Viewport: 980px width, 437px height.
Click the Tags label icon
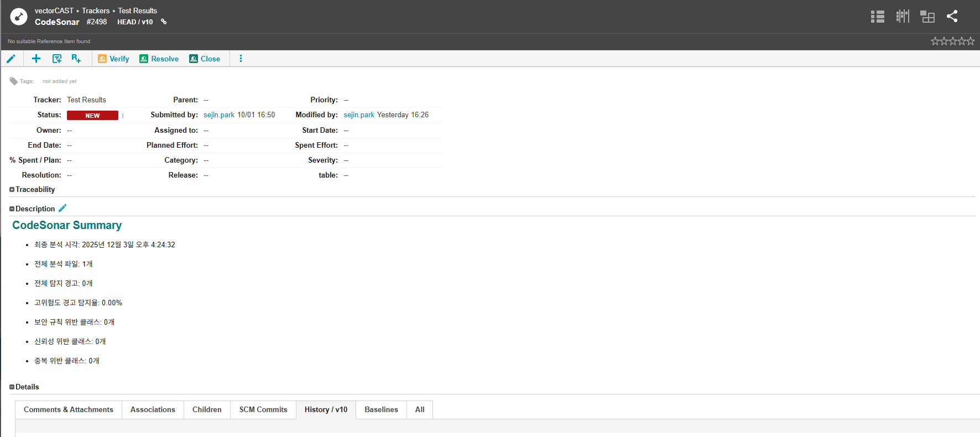14,81
